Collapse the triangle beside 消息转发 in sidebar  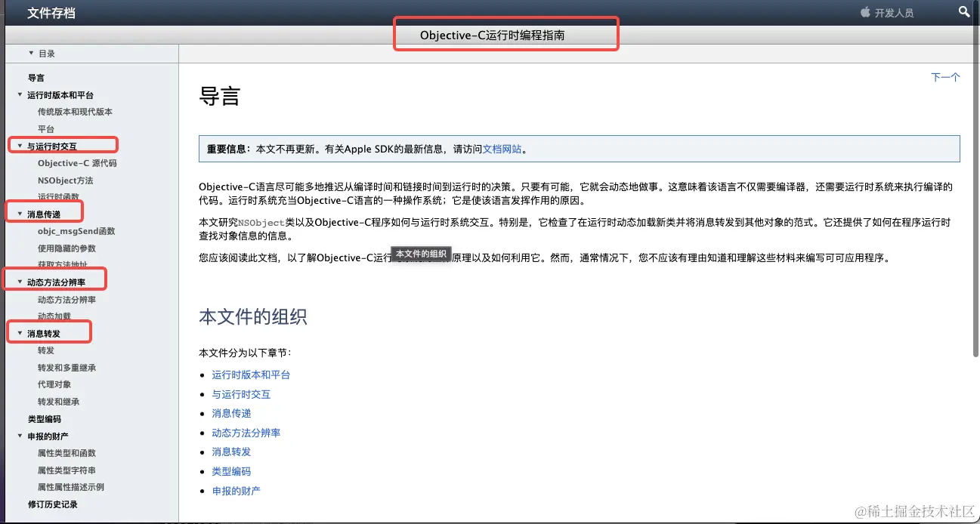pyautogui.click(x=20, y=334)
